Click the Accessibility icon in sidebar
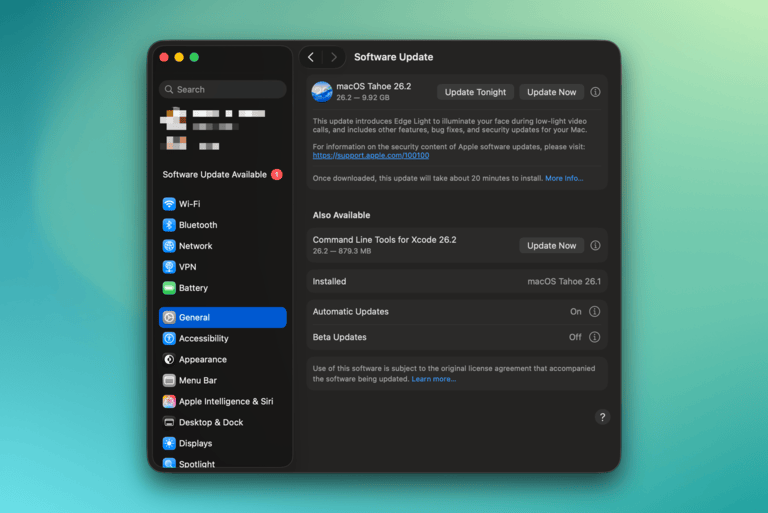Viewport: 768px width, 513px height. [x=169, y=339]
